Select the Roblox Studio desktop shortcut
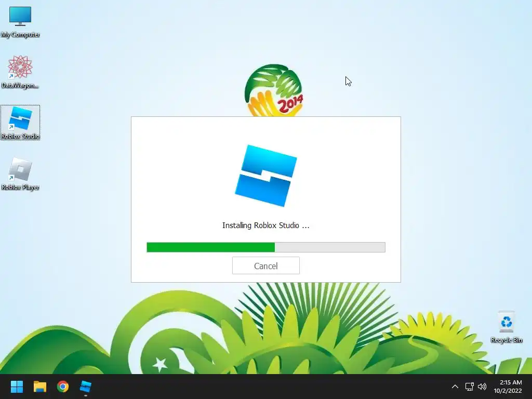This screenshot has height=399, width=532. (x=20, y=123)
